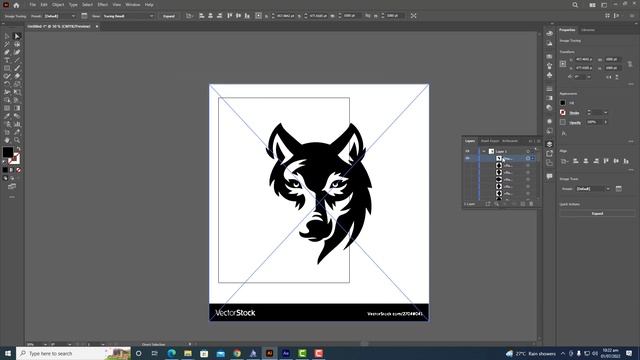Select the Rectangle tool
This screenshot has width=640, height=360.
tap(7, 68)
